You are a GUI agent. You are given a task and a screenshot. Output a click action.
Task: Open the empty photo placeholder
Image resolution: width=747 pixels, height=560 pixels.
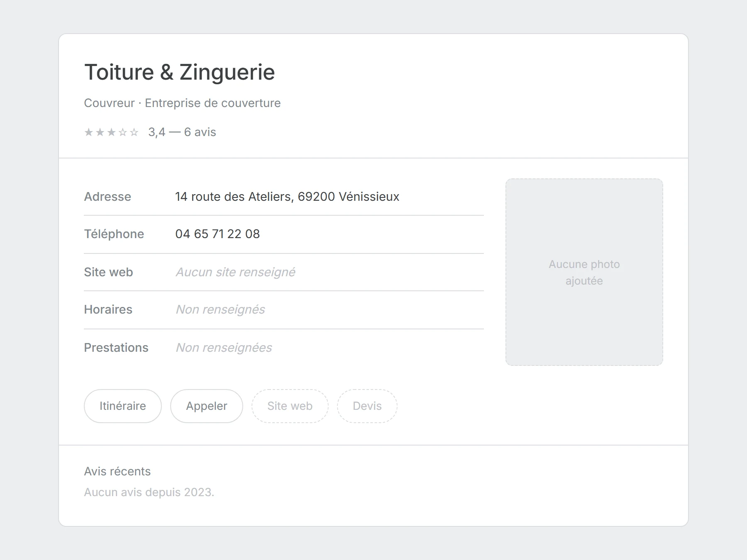[x=584, y=272]
